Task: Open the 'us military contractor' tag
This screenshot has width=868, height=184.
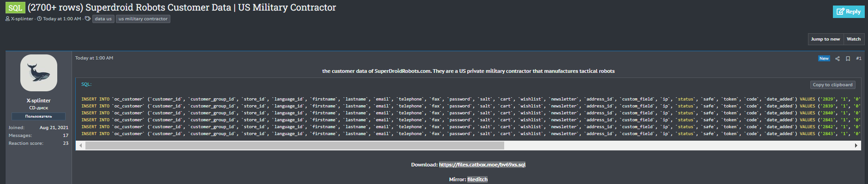Action: point(143,19)
